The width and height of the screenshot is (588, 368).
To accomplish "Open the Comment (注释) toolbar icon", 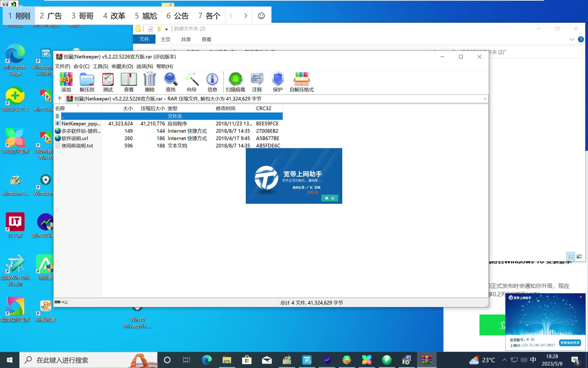I will [x=257, y=82].
